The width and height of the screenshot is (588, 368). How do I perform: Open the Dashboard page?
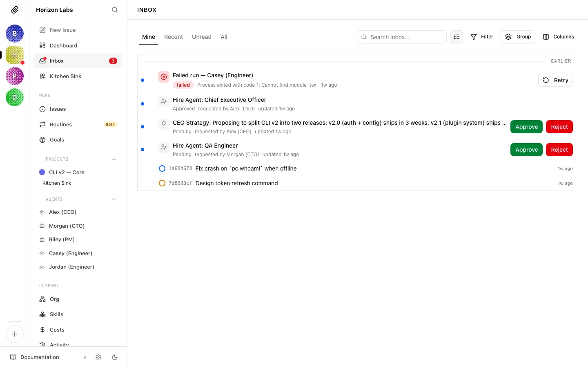(x=78, y=45)
